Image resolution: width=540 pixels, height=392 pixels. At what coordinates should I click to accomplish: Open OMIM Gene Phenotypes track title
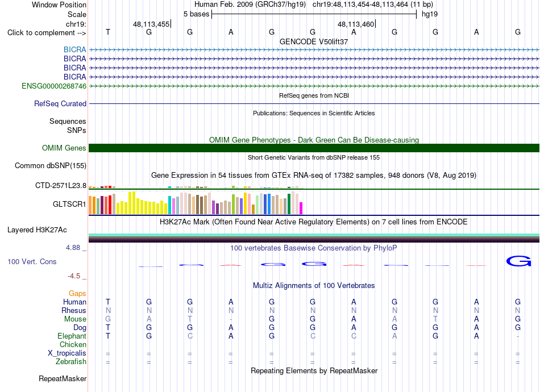click(314, 140)
